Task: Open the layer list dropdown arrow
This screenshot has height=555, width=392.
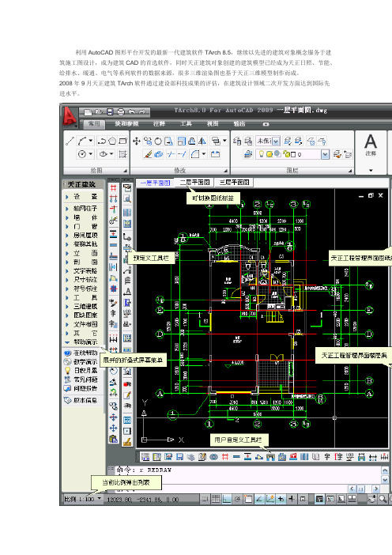Action: click(x=326, y=154)
